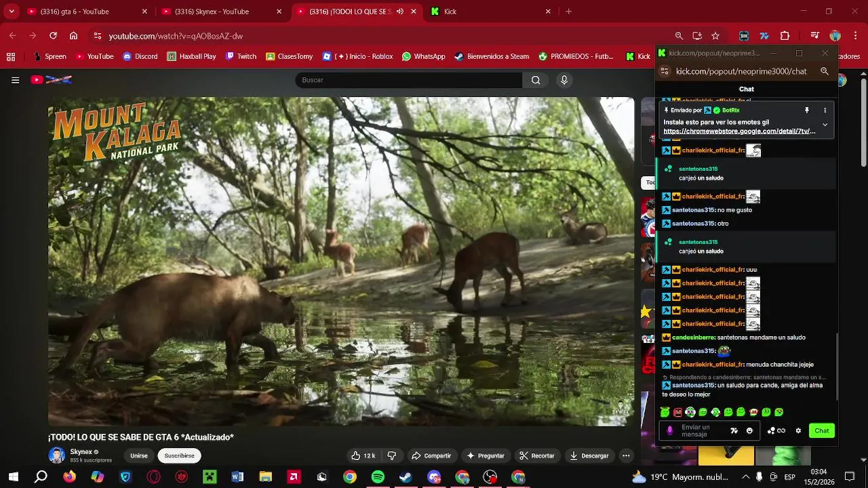Open browser apps grid icon
This screenshot has width=868, height=488.
[x=10, y=56]
